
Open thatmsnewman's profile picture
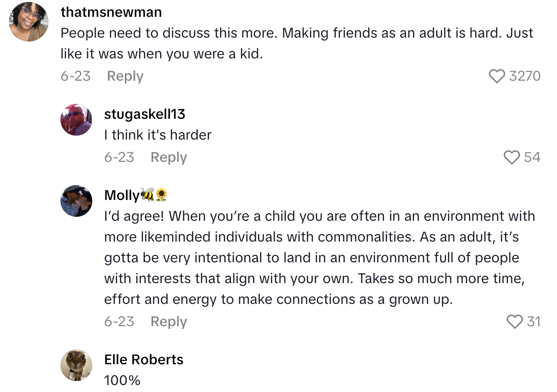(29, 22)
